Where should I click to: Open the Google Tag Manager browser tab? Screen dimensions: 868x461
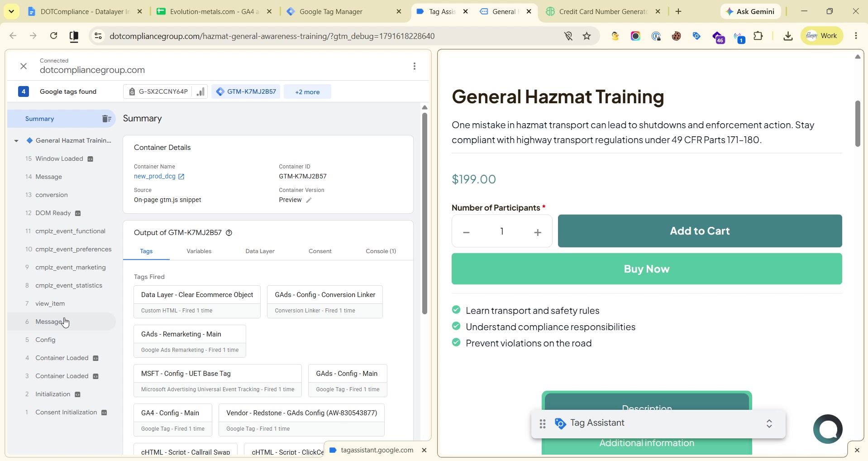click(x=344, y=12)
